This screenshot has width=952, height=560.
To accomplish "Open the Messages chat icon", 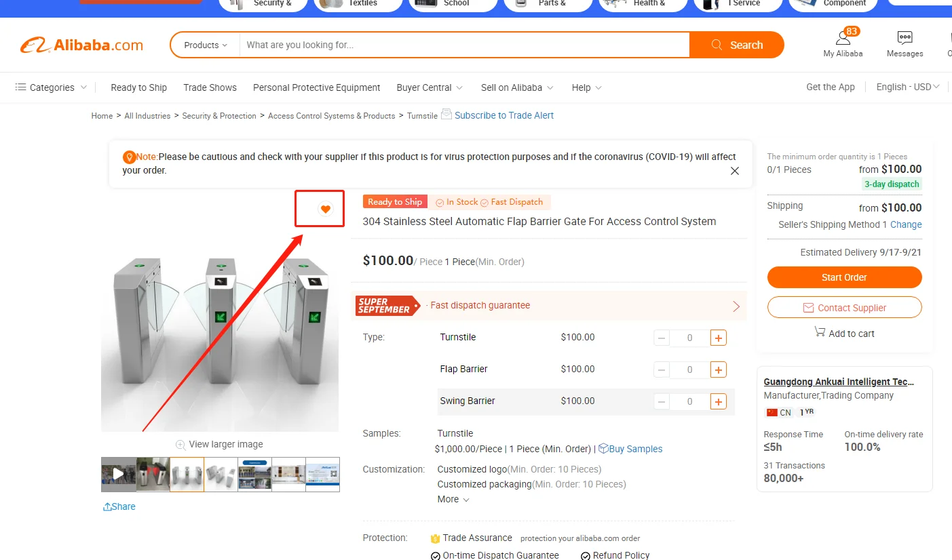I will point(905,38).
